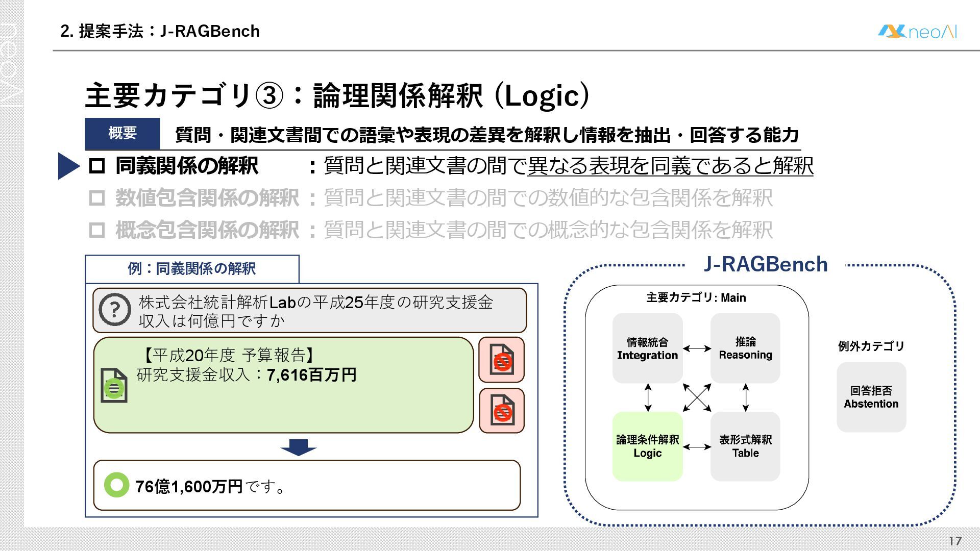This screenshot has height=551, width=980.
Task: Select the 例：同義関係の解釈 tab label
Action: pos(192,269)
